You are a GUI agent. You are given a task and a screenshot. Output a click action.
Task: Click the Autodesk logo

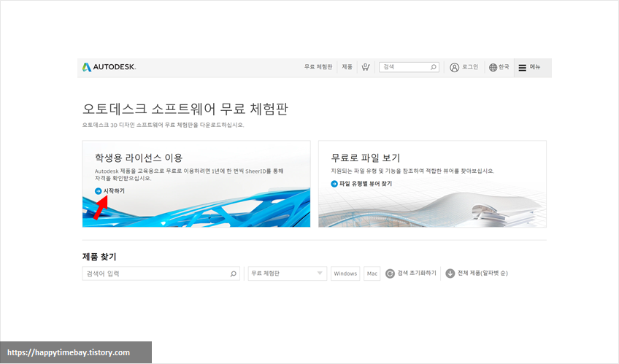[109, 67]
